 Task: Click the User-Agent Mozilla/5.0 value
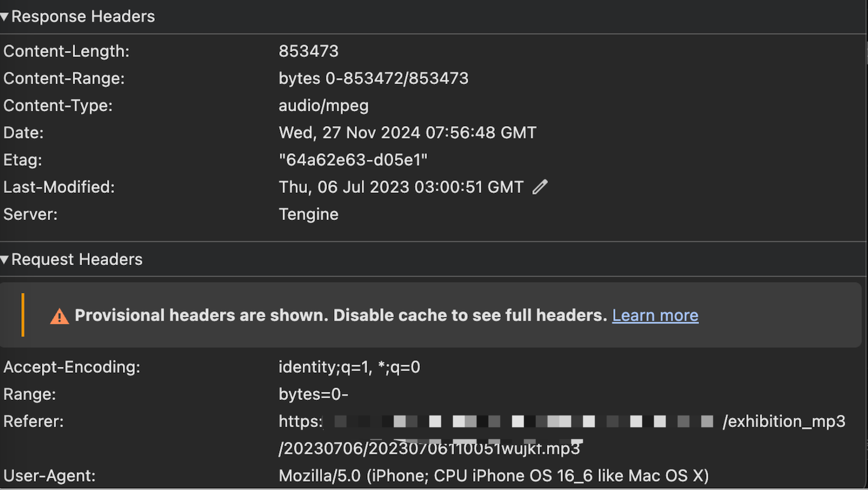click(494, 476)
